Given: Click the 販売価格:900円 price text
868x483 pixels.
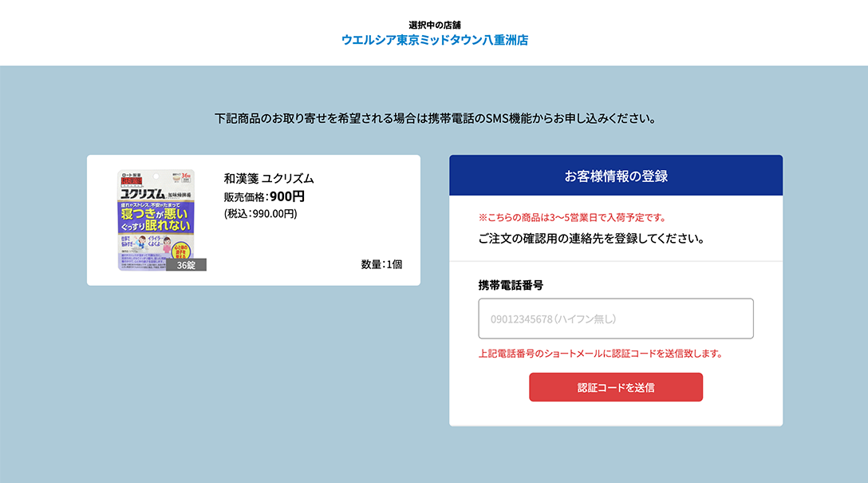Looking at the screenshot, I should pos(264,196).
